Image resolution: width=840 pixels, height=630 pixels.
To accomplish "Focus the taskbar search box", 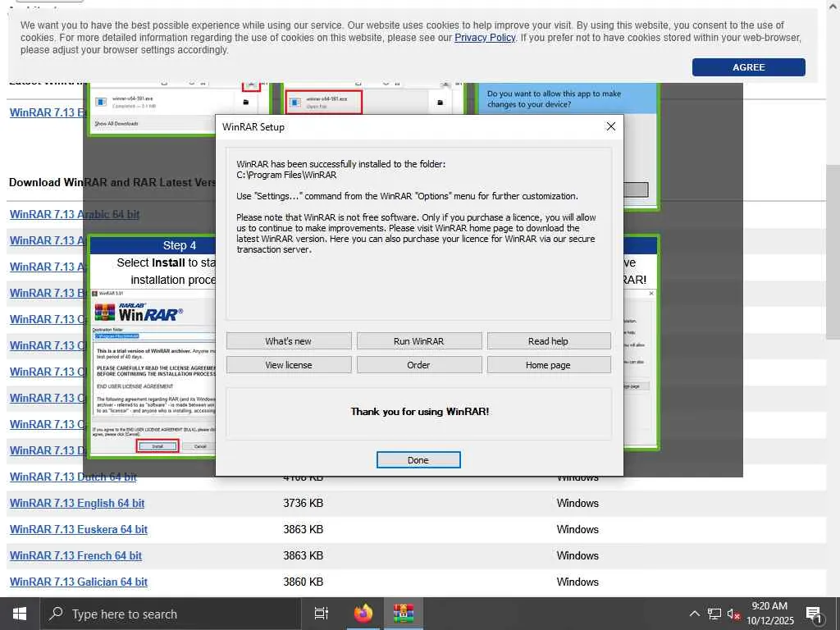I will pos(171,614).
